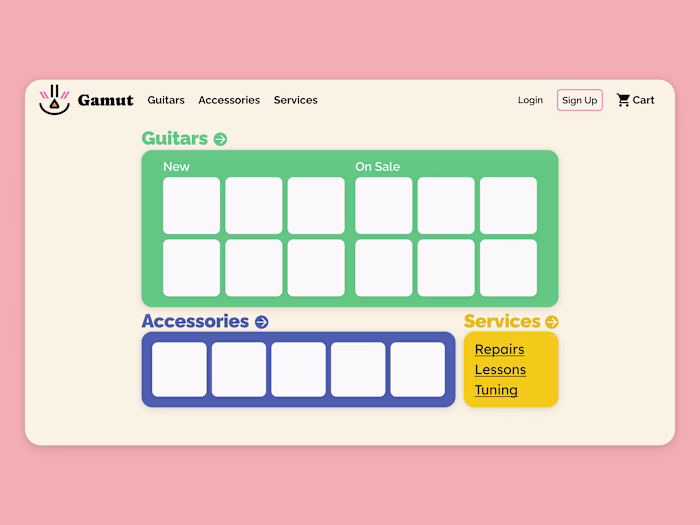Open first On Sale tile in bottom row
Viewport: 700px width, 525px height.
point(383,268)
